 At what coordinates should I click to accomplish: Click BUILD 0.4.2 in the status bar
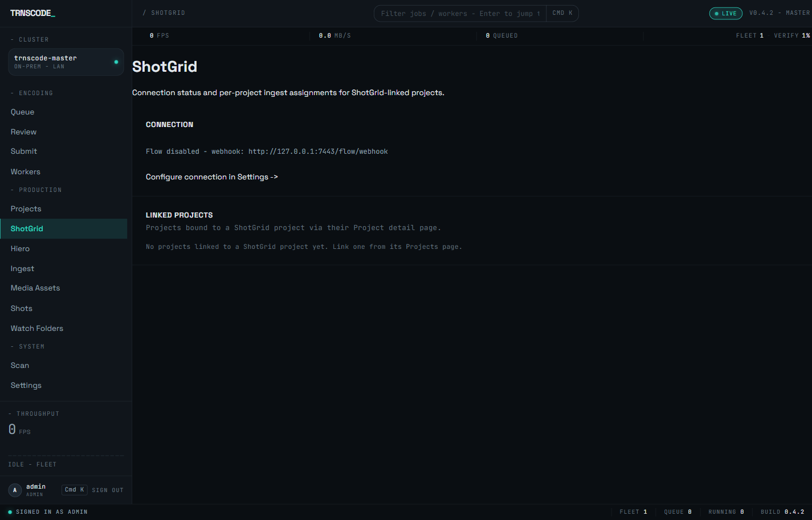pyautogui.click(x=782, y=512)
